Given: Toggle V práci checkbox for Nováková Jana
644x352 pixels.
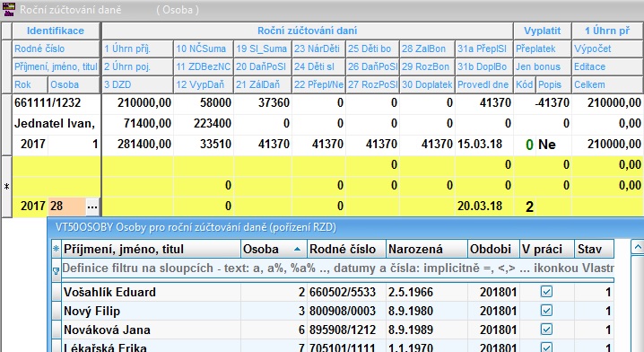Looking at the screenshot, I should pyautogui.click(x=546, y=330).
